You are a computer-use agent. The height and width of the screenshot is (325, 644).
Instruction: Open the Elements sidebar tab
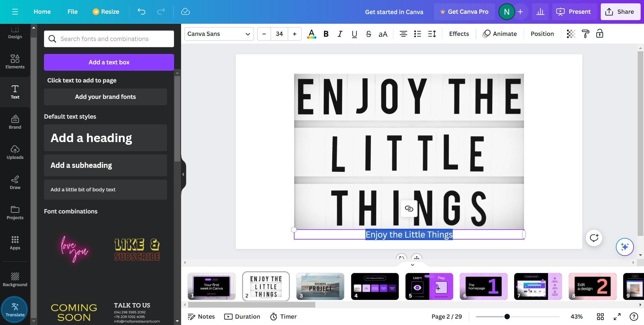pyautogui.click(x=15, y=62)
